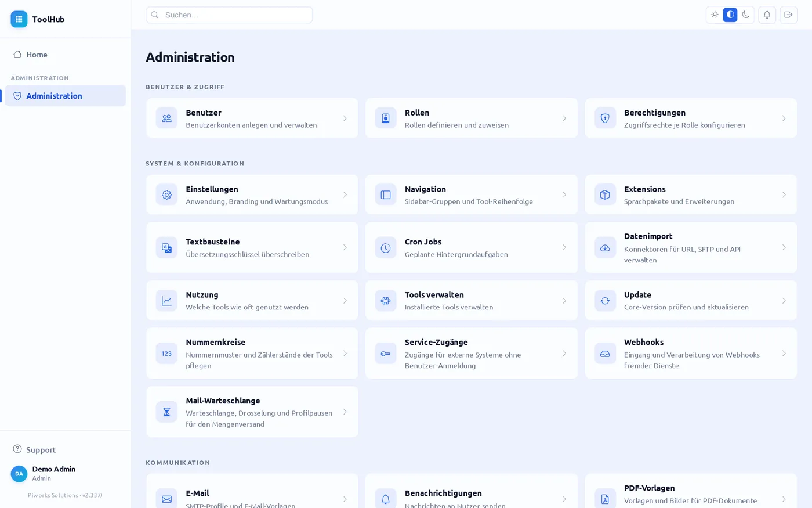Open the Tools verwalten card title
812x508 pixels.
click(x=434, y=295)
